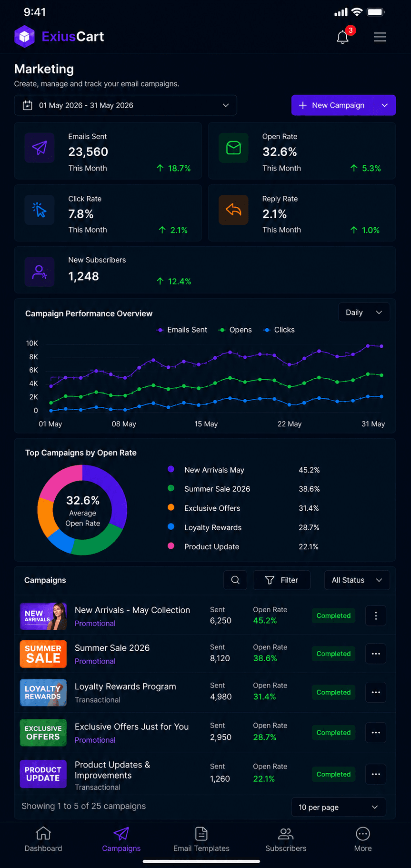Select the Campaigns bottom tab
This screenshot has width=411, height=868.
coord(121,839)
